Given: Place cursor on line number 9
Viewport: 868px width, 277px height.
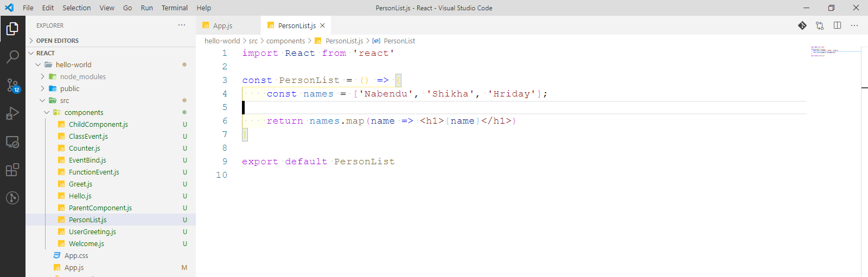Looking at the screenshot, I should pos(225,161).
